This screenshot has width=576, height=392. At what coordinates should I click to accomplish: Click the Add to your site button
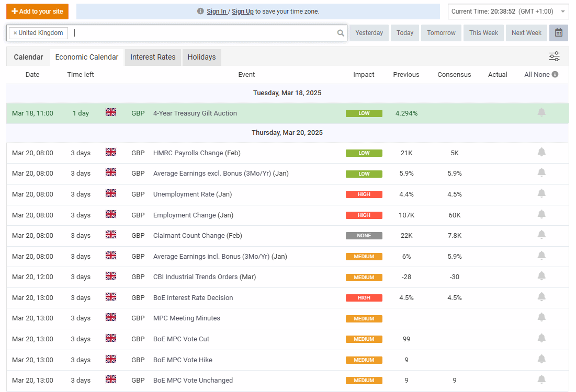tap(38, 11)
